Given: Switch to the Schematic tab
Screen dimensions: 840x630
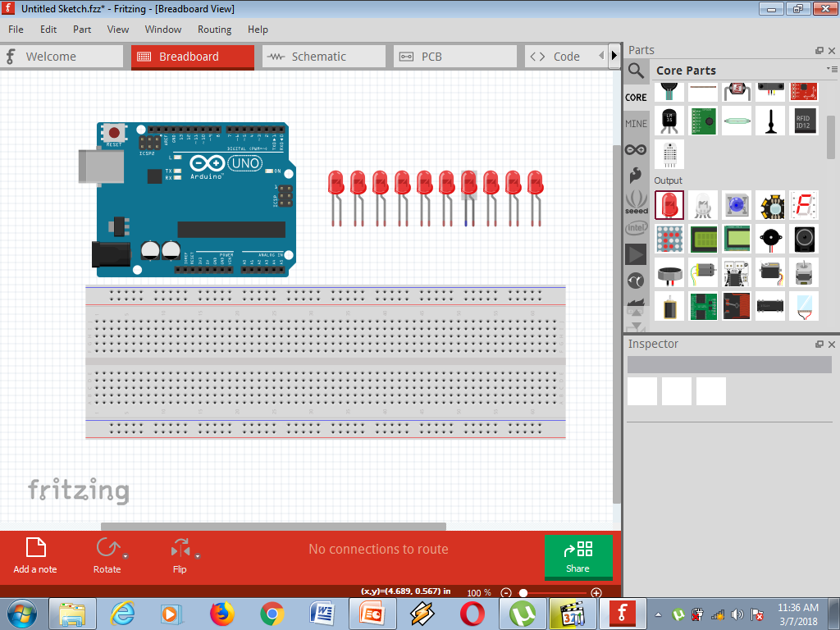Looking at the screenshot, I should [x=324, y=57].
